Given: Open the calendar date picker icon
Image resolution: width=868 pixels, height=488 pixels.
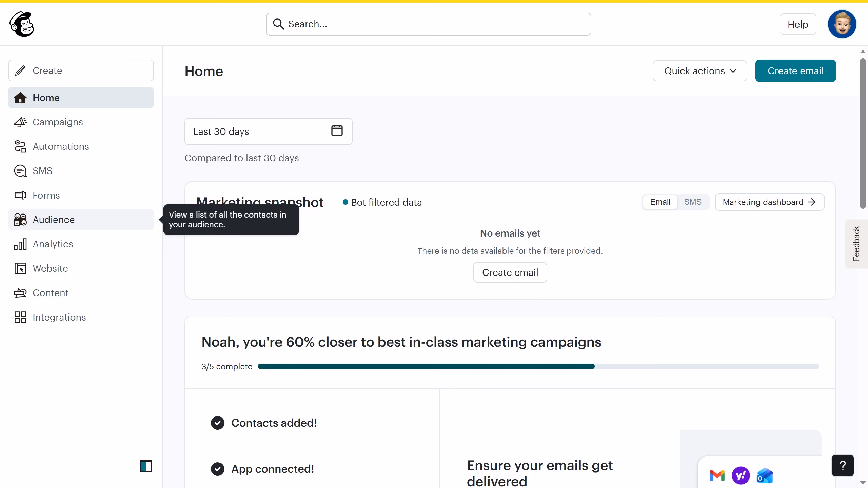Looking at the screenshot, I should coord(337,131).
